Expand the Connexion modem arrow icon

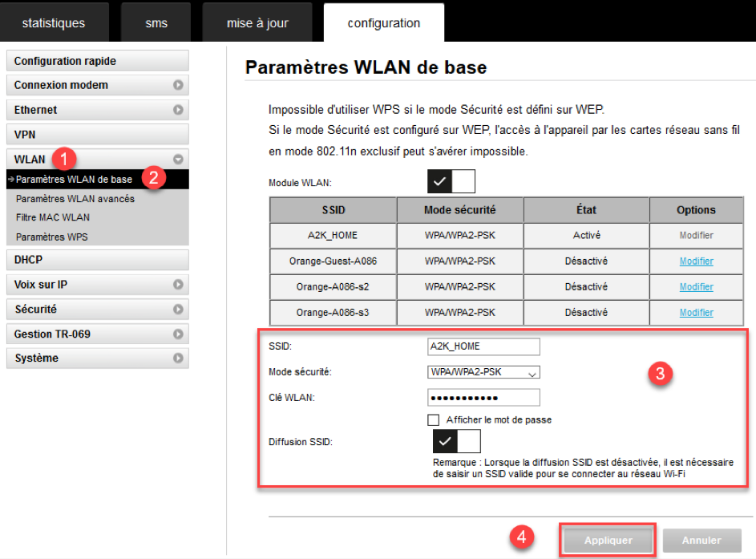178,85
